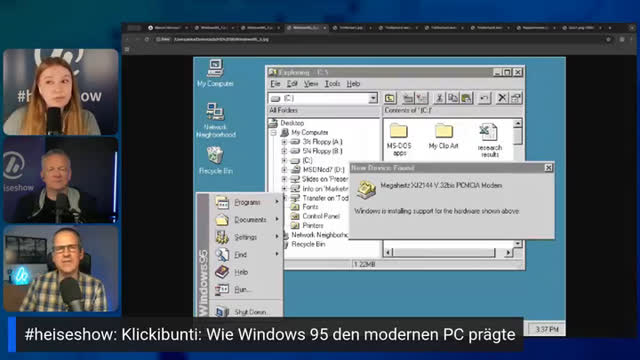The width and height of the screenshot is (640, 360).
Task: Click the Paste toolbar icon
Action: pos(466,98)
